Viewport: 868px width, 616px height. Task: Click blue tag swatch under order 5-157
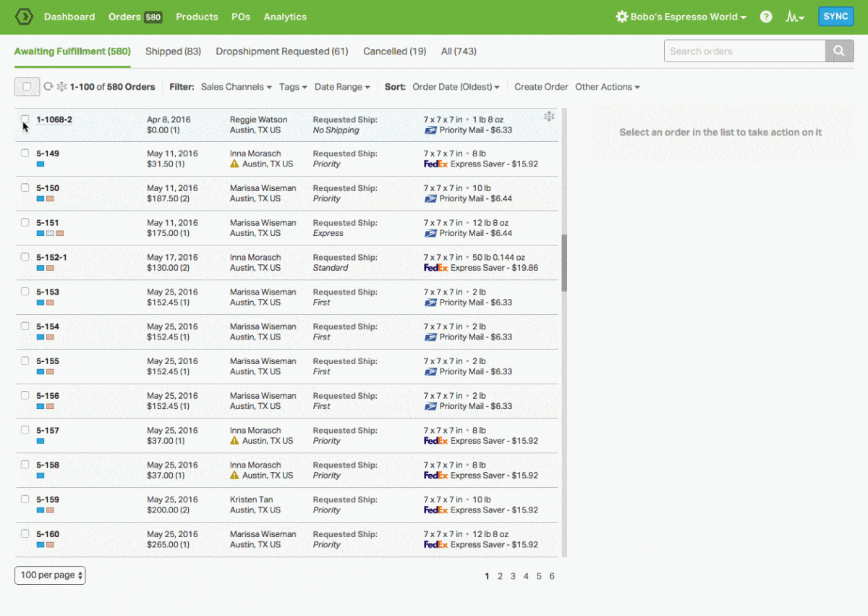coord(41,441)
